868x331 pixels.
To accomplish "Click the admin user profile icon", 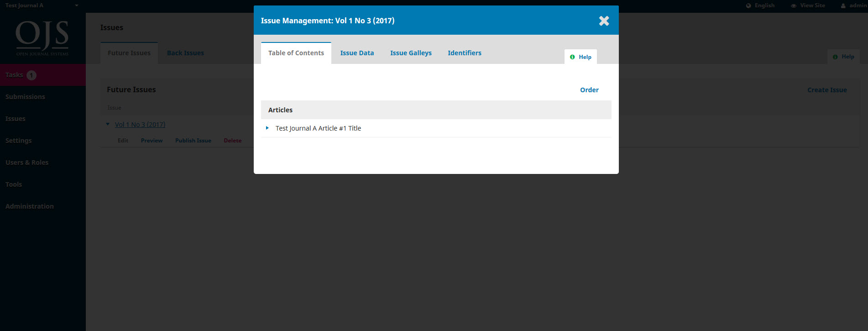I will (x=843, y=6).
